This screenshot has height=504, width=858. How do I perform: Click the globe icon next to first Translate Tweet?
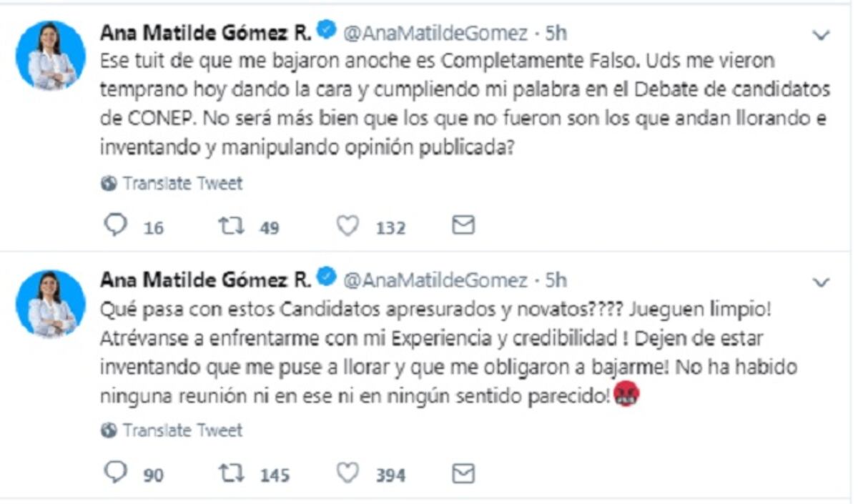109,182
